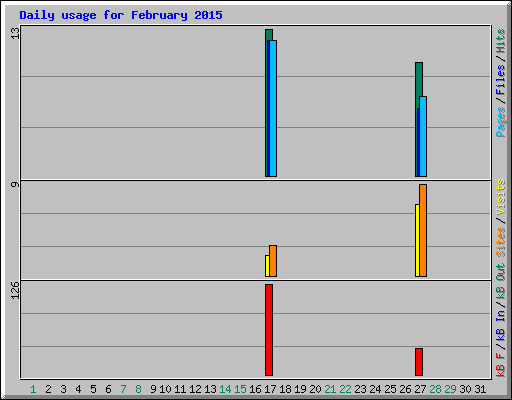The height and width of the screenshot is (400, 512).
Task: Click day 13 on the x-axis
Action: [x=210, y=389]
